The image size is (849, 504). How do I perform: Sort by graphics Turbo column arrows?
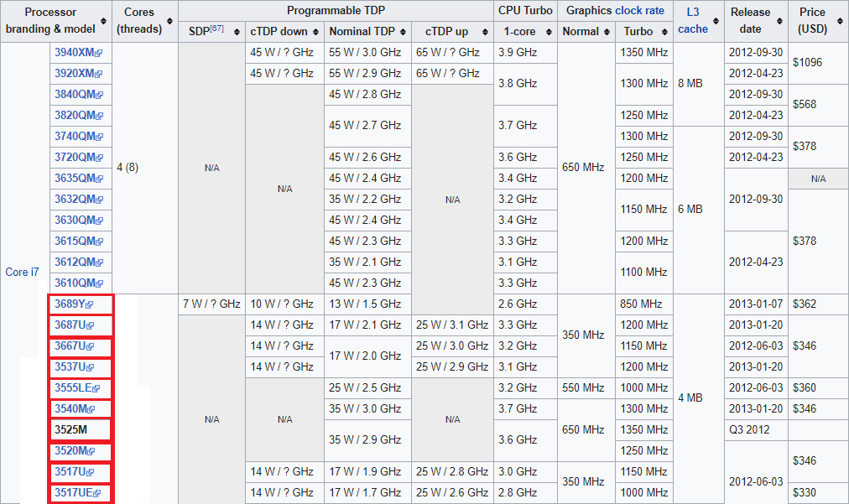[x=664, y=32]
